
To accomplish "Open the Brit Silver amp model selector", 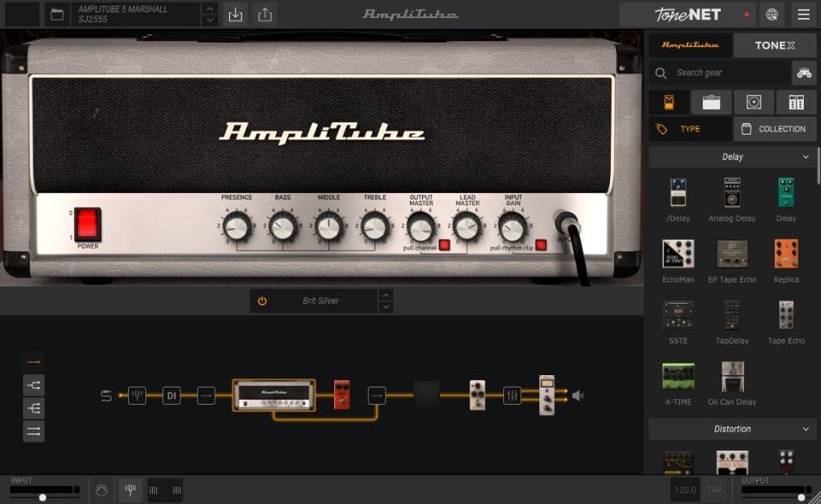I will click(x=321, y=301).
